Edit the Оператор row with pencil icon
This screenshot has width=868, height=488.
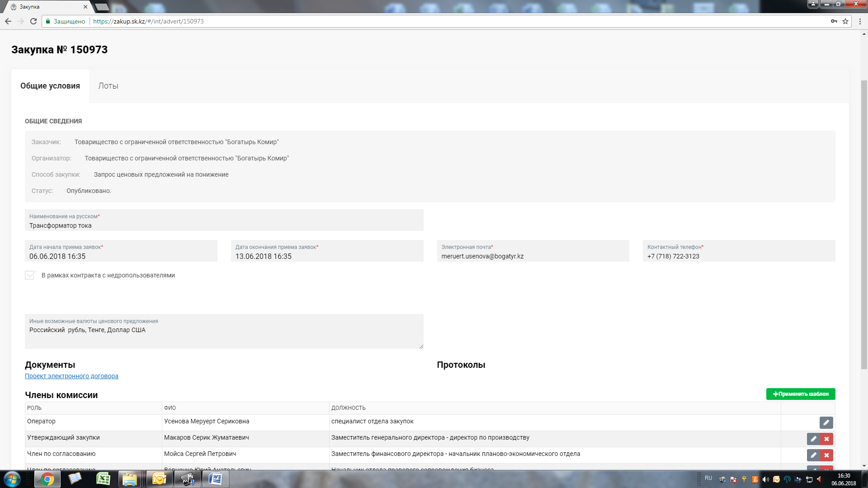(826, 422)
